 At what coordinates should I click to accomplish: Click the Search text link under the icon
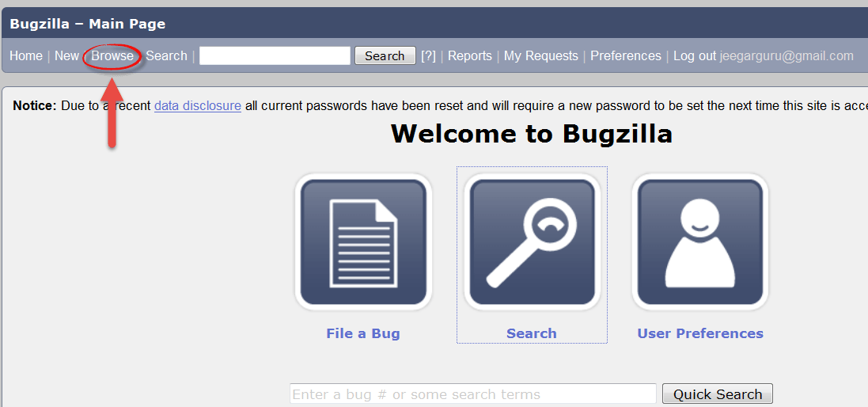pyautogui.click(x=532, y=333)
